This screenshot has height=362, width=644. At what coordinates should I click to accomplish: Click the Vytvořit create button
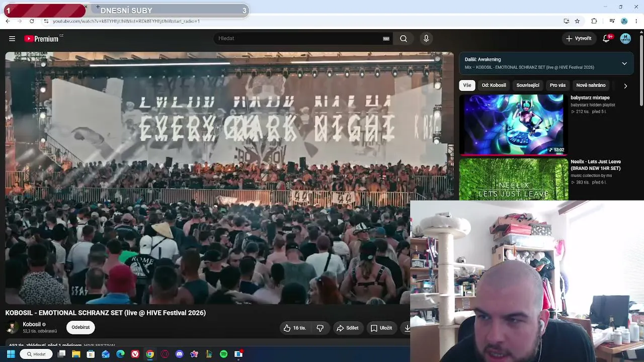(579, 38)
